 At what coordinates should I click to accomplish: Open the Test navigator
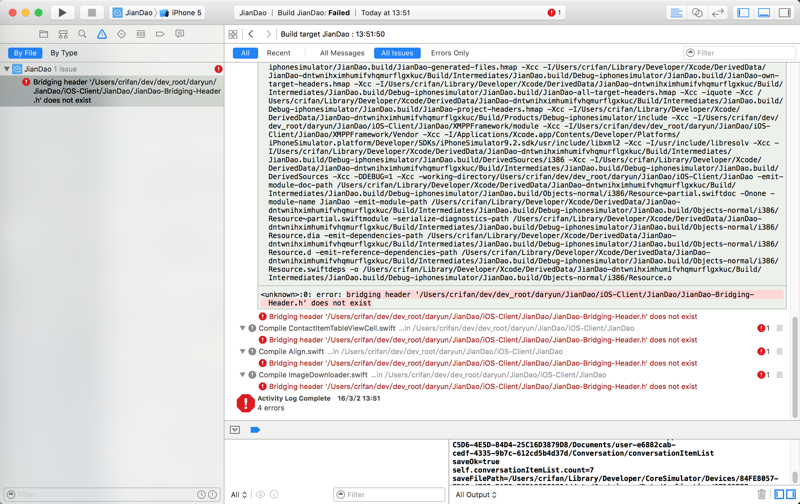point(121,34)
